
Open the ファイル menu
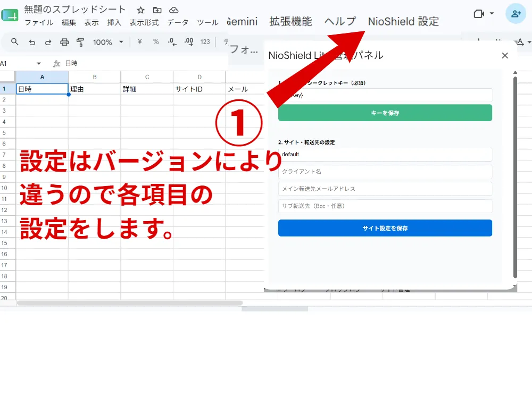point(39,23)
